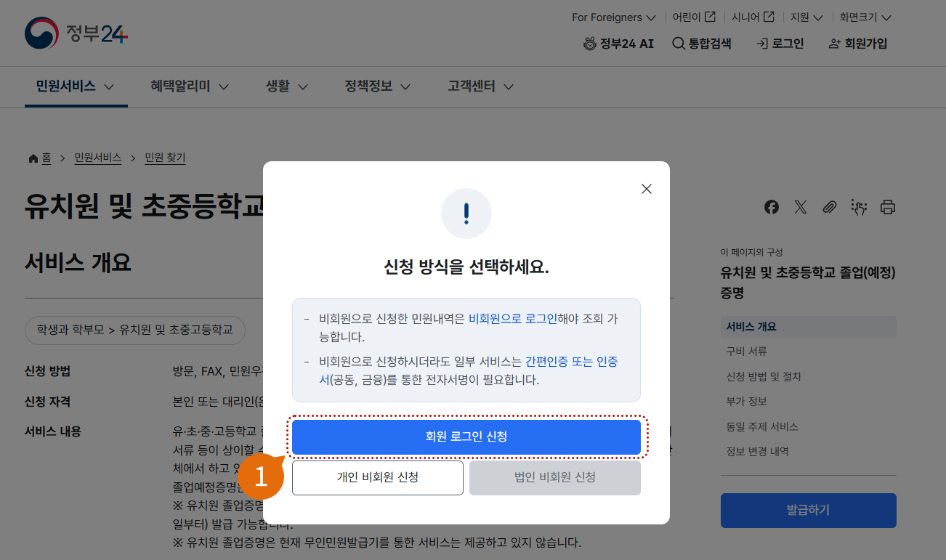The image size is (946, 560).
Task: Open 민원서비스 menu
Action: [x=76, y=86]
